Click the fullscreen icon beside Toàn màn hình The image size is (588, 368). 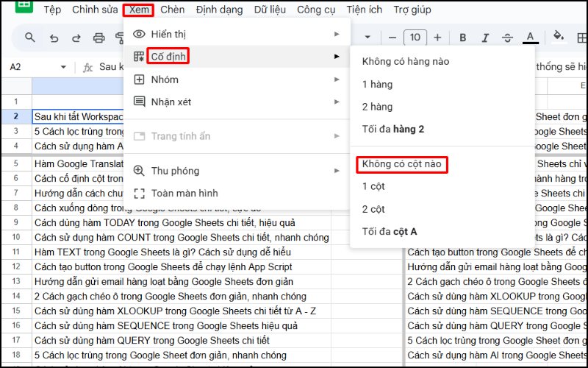[139, 194]
